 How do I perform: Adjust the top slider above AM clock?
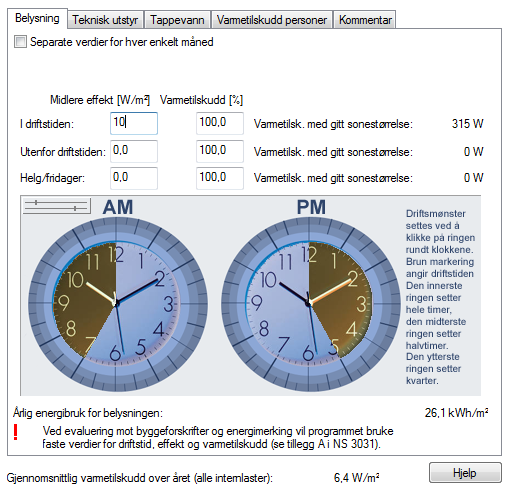[x=36, y=202]
